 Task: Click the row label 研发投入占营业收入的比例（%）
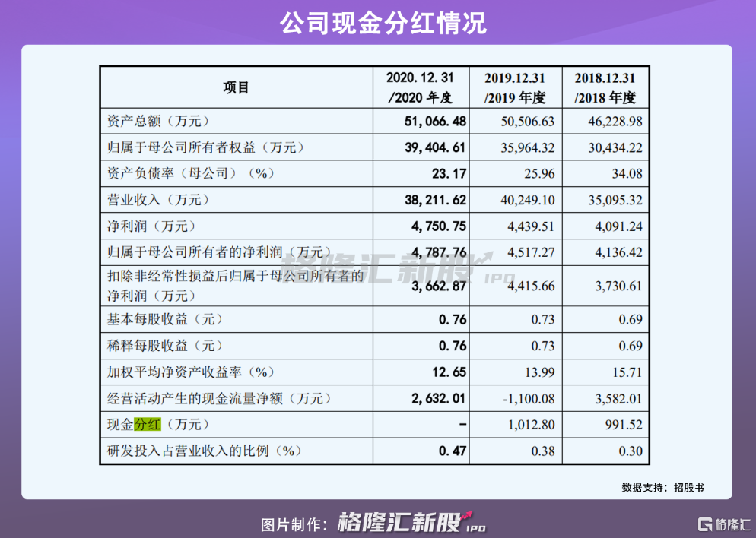coord(205,451)
